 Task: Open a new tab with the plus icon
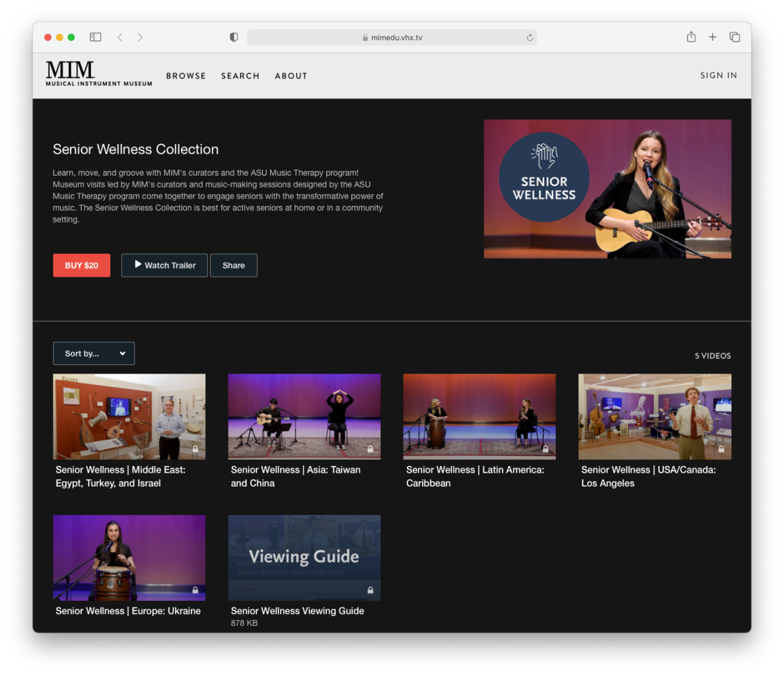[x=713, y=37]
